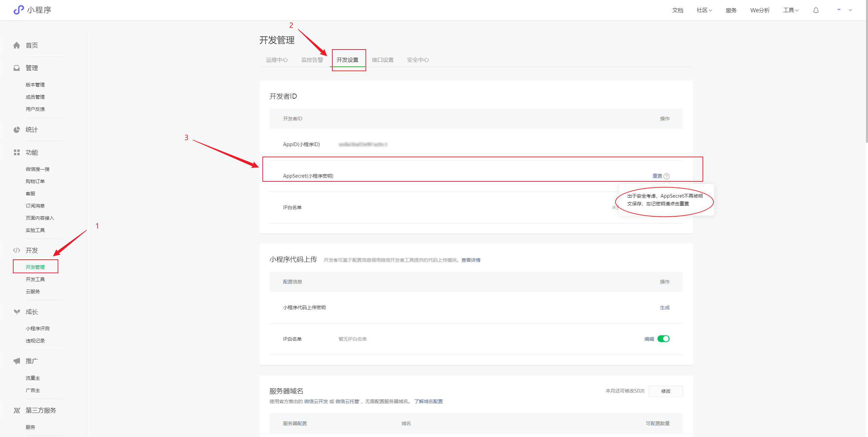
Task: Click the 功能 grid icon
Action: pos(17,152)
